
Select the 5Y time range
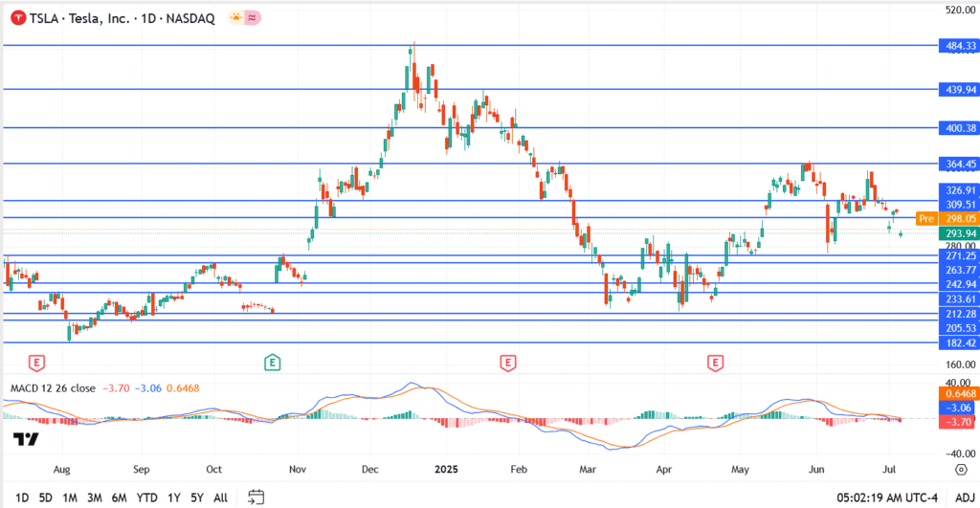pyautogui.click(x=195, y=497)
